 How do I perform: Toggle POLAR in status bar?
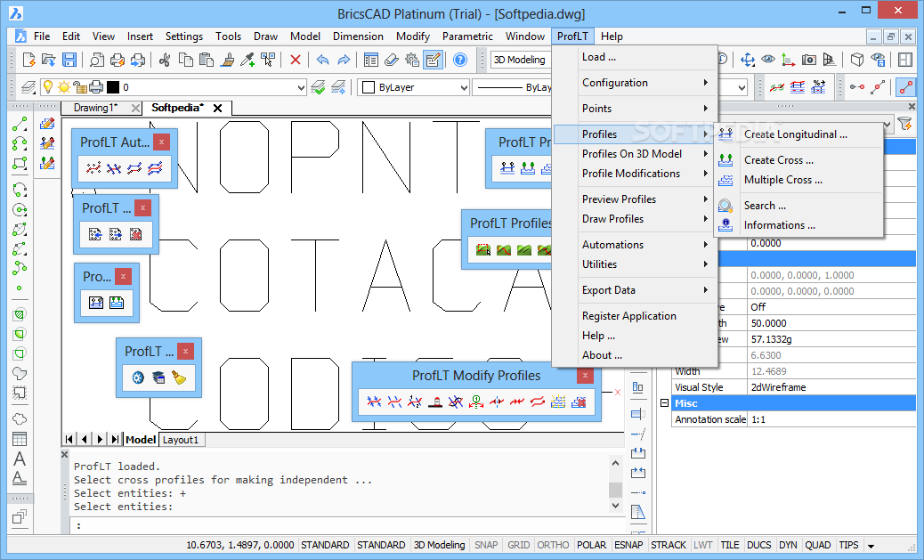tap(592, 545)
